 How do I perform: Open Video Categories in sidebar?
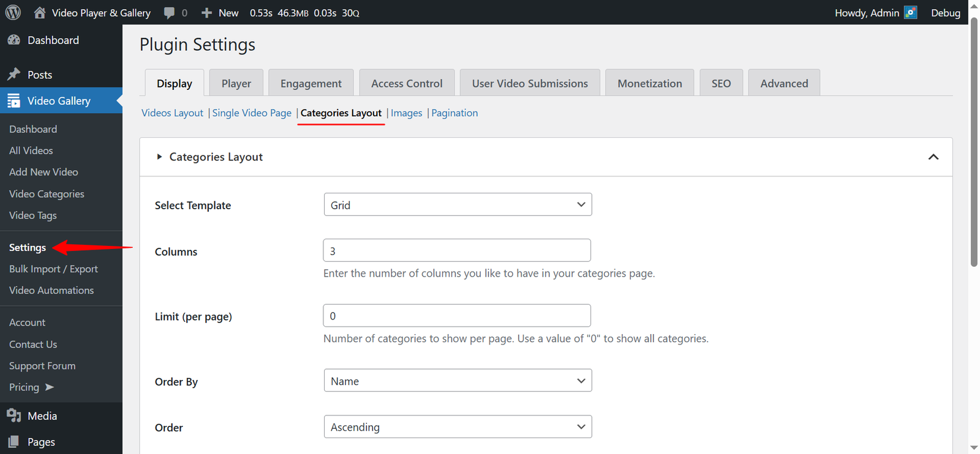(x=47, y=194)
